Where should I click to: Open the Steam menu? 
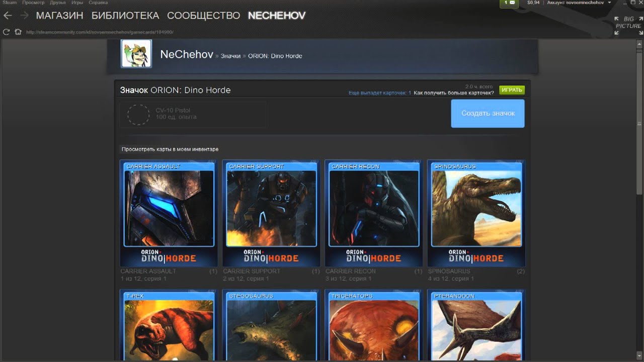click(x=10, y=3)
